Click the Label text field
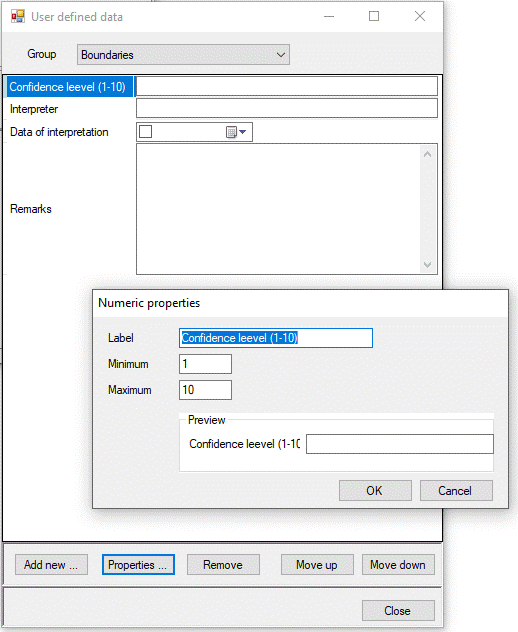The image size is (518, 632). click(x=276, y=338)
